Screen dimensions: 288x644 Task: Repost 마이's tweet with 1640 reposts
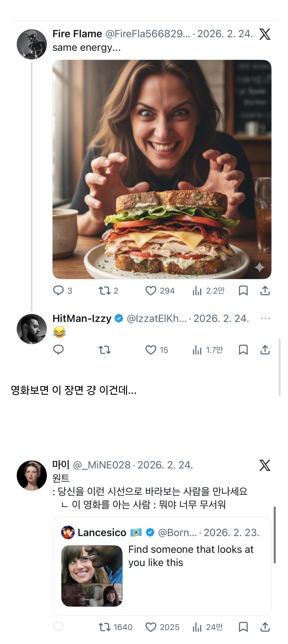(104, 627)
